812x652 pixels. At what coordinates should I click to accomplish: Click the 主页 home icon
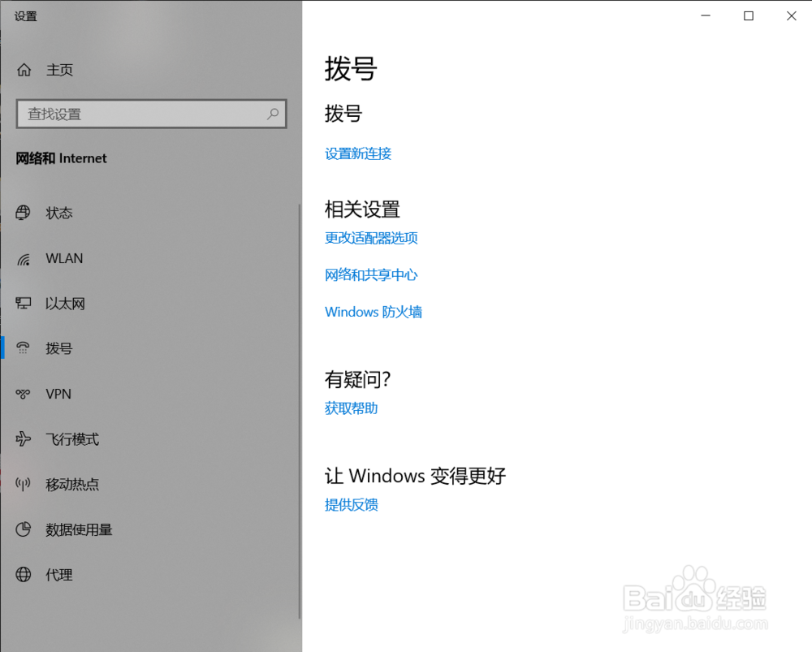click(24, 70)
